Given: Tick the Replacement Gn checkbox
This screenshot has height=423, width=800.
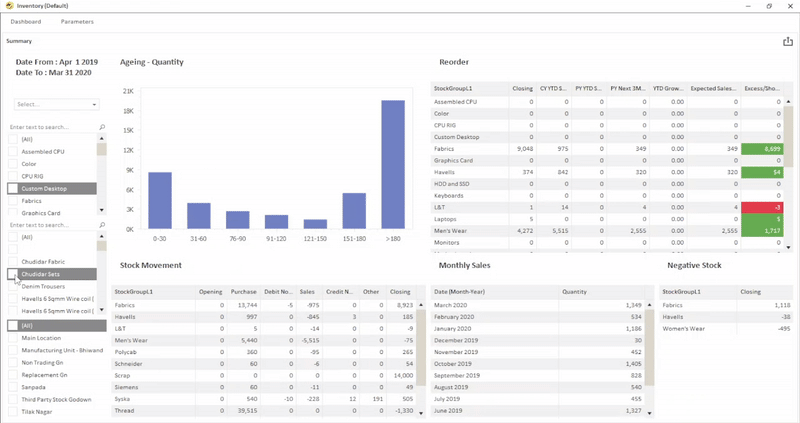Looking at the screenshot, I should [13, 375].
